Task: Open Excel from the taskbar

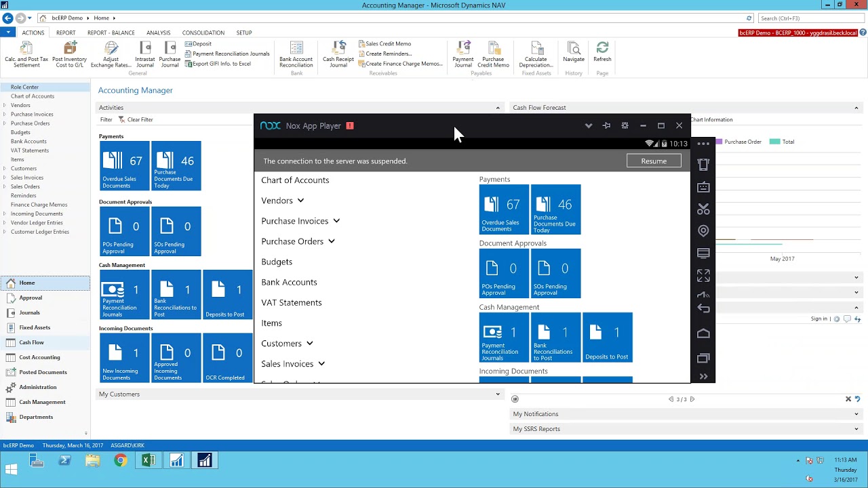Action: tap(148, 461)
